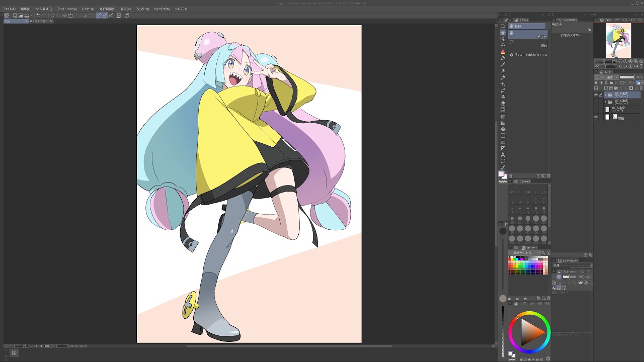Screen dimensions: 644x362
Task: Select the Operation object tool
Action: click(503, 39)
